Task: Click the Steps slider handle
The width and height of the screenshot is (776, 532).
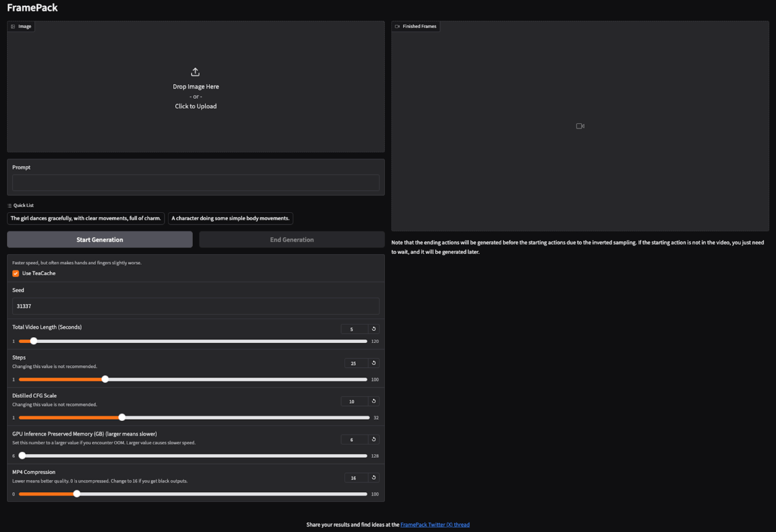Action: [x=105, y=379]
